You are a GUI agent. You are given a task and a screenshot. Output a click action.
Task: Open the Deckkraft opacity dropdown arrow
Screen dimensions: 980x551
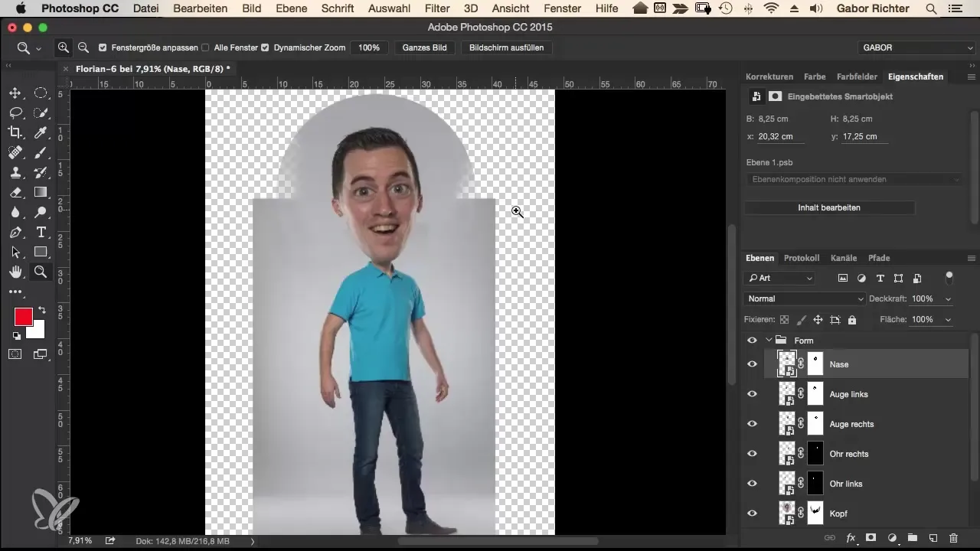click(x=949, y=299)
